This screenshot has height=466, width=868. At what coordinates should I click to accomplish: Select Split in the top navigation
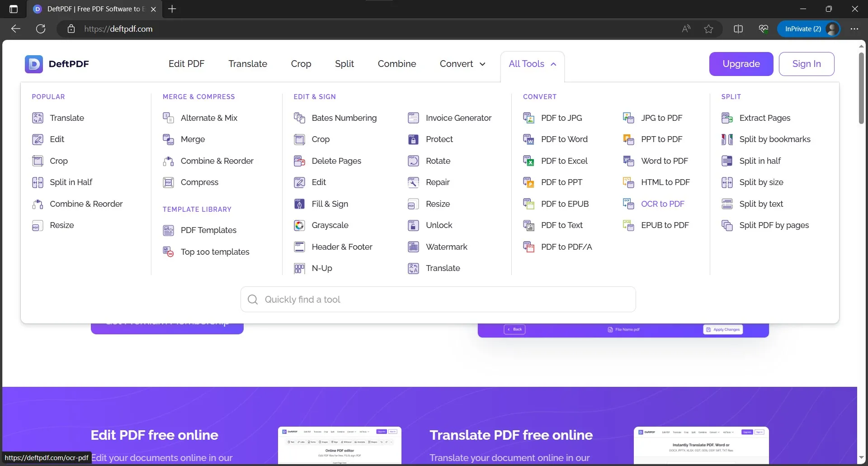pos(344,64)
